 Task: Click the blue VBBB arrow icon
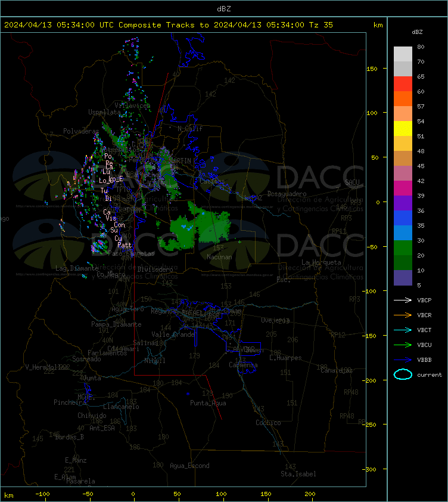click(x=403, y=360)
